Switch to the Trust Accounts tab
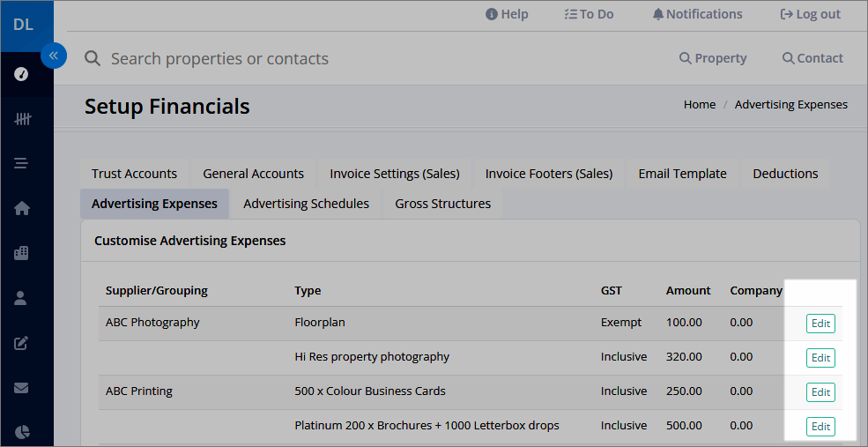Viewport: 868px width, 447px height. coord(135,174)
